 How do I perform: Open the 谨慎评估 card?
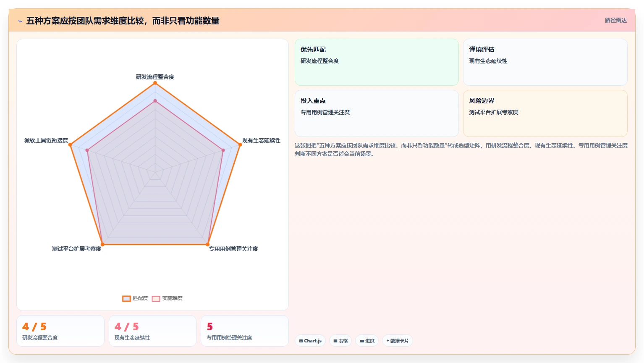point(545,62)
